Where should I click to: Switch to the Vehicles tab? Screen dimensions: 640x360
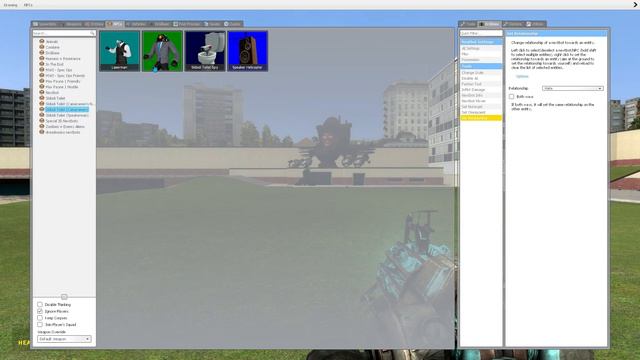136,24
